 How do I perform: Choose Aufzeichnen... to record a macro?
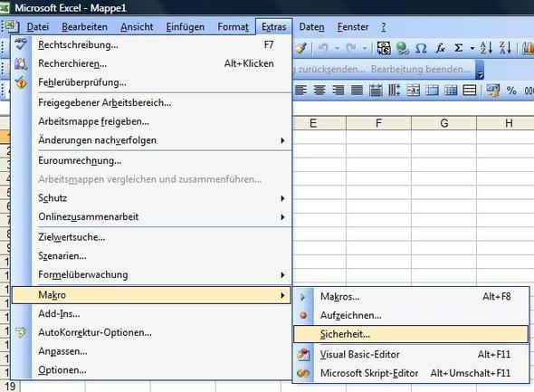click(x=411, y=315)
